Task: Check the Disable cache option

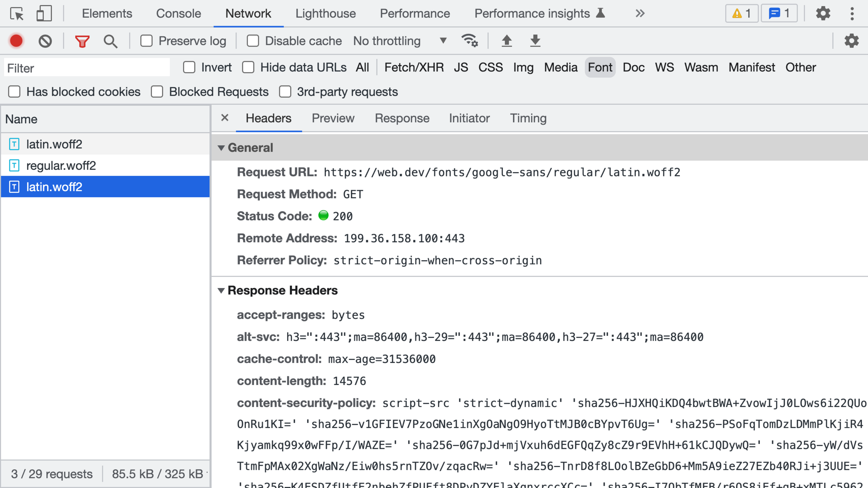Action: click(253, 41)
